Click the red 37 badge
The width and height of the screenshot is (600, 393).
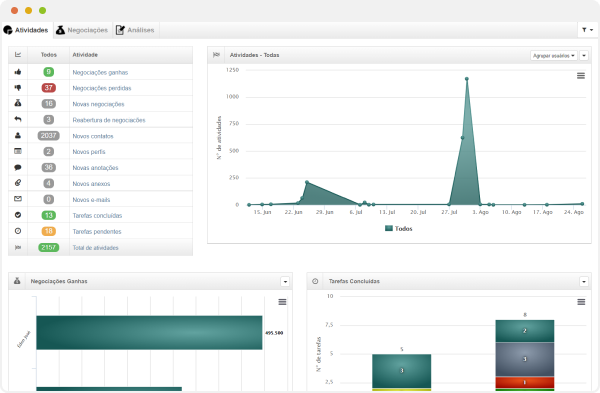point(49,88)
